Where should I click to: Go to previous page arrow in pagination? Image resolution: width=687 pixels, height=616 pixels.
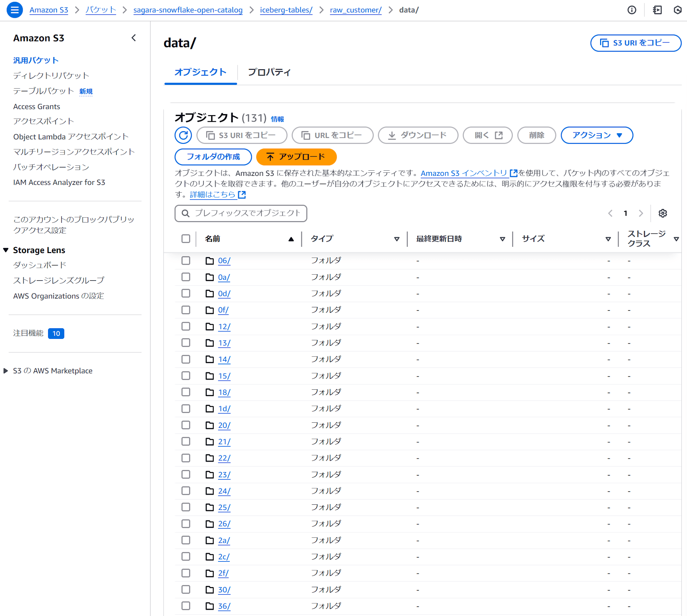610,213
